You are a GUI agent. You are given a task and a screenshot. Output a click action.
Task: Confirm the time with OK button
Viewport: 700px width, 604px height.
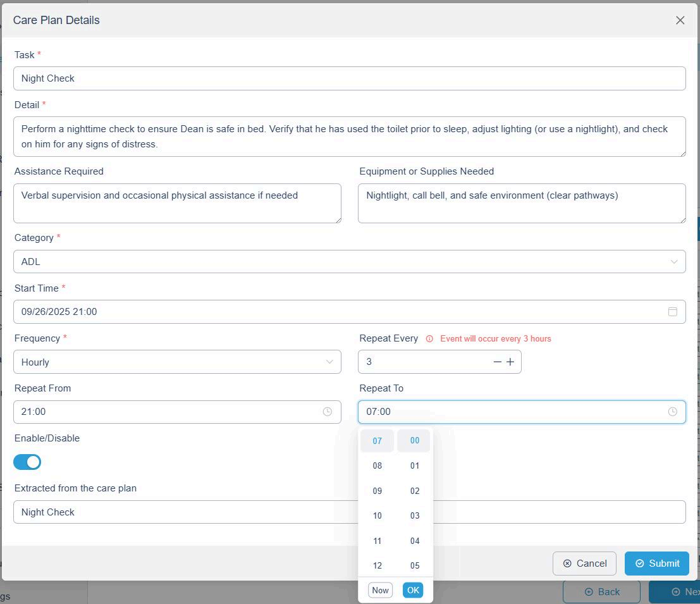pyautogui.click(x=413, y=590)
